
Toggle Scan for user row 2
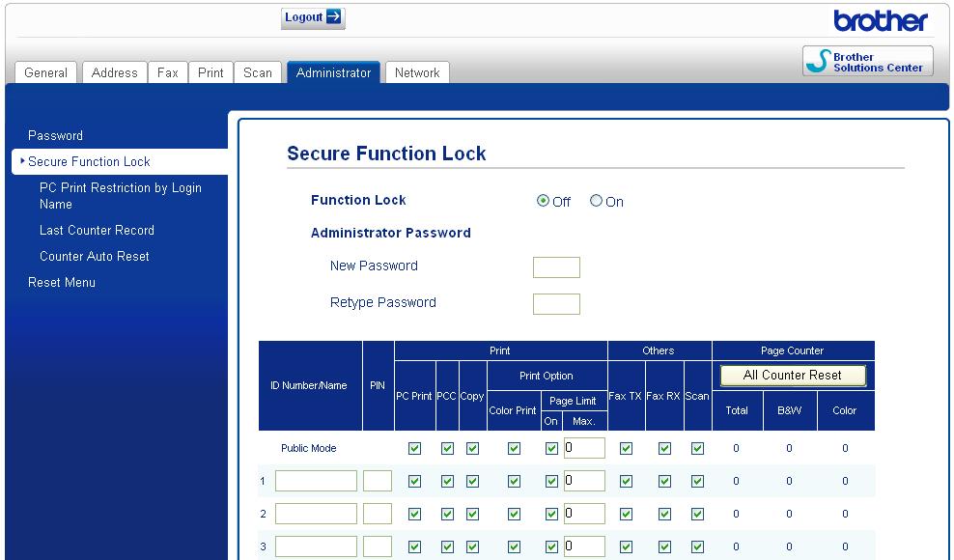coord(697,515)
